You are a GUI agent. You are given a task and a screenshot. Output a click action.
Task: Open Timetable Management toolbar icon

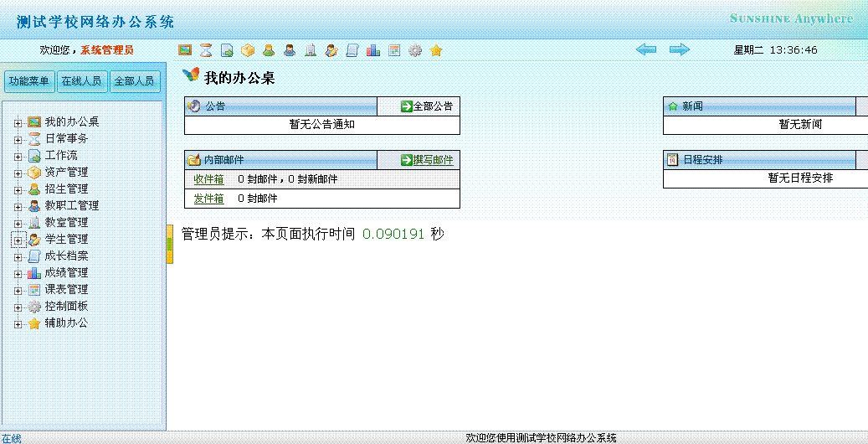tap(394, 50)
